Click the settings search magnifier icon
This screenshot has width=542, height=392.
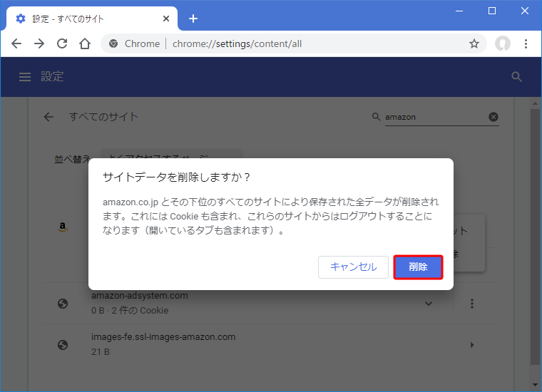pos(517,77)
